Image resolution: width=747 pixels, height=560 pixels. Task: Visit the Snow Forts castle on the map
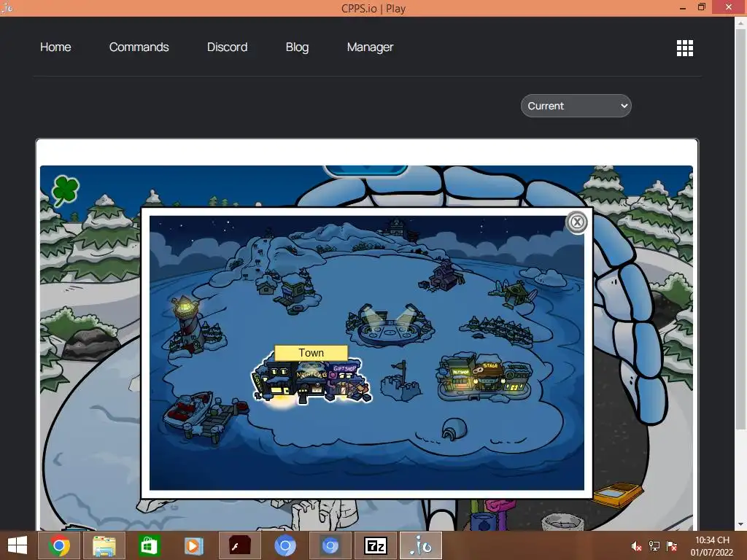401,382
